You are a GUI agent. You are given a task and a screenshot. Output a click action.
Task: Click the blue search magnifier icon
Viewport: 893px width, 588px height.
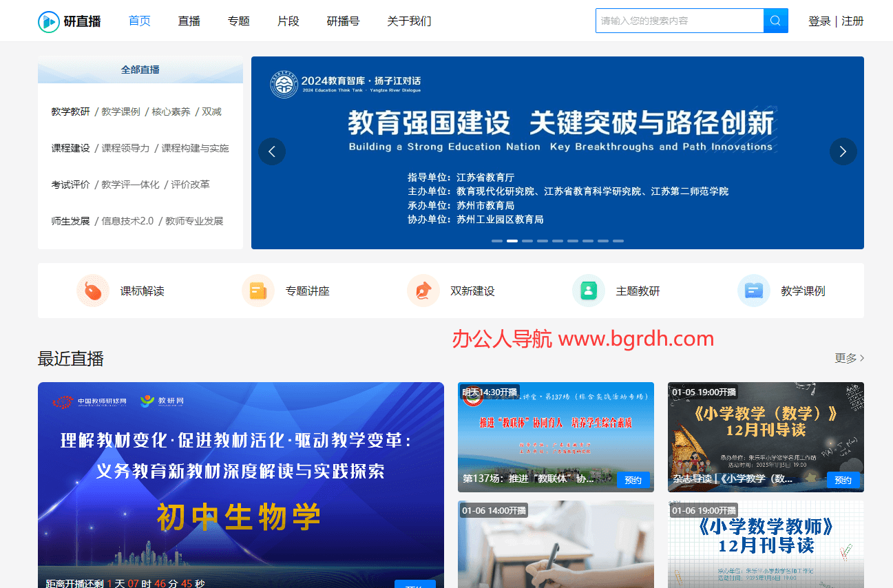pos(775,21)
